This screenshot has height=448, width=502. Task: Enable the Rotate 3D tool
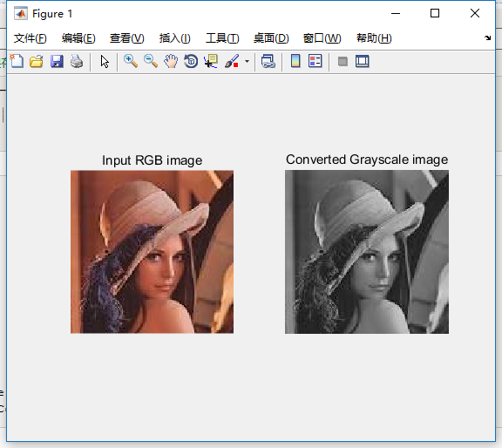pos(191,61)
